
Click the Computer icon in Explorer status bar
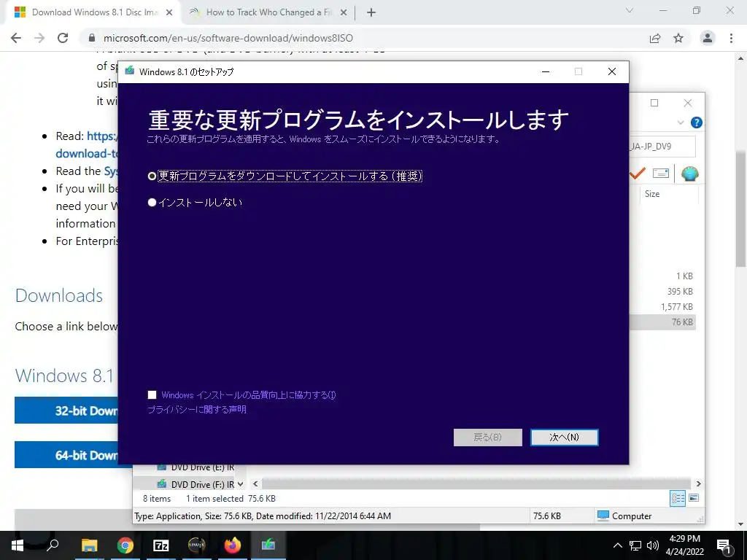click(603, 516)
